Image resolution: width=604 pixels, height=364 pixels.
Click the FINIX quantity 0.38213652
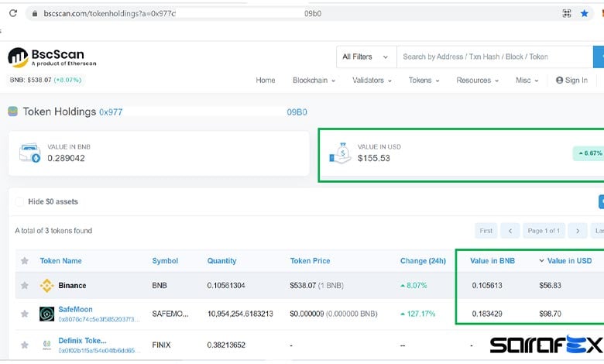pyautogui.click(x=226, y=345)
